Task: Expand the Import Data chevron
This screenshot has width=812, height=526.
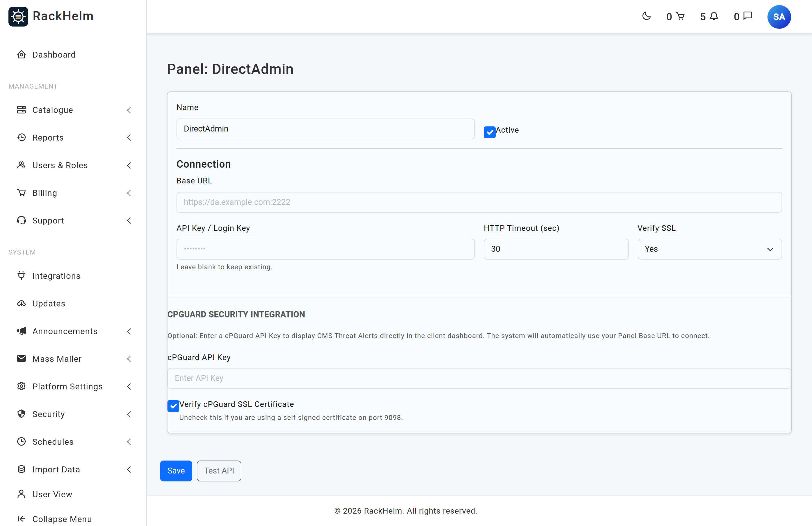Action: click(129, 470)
